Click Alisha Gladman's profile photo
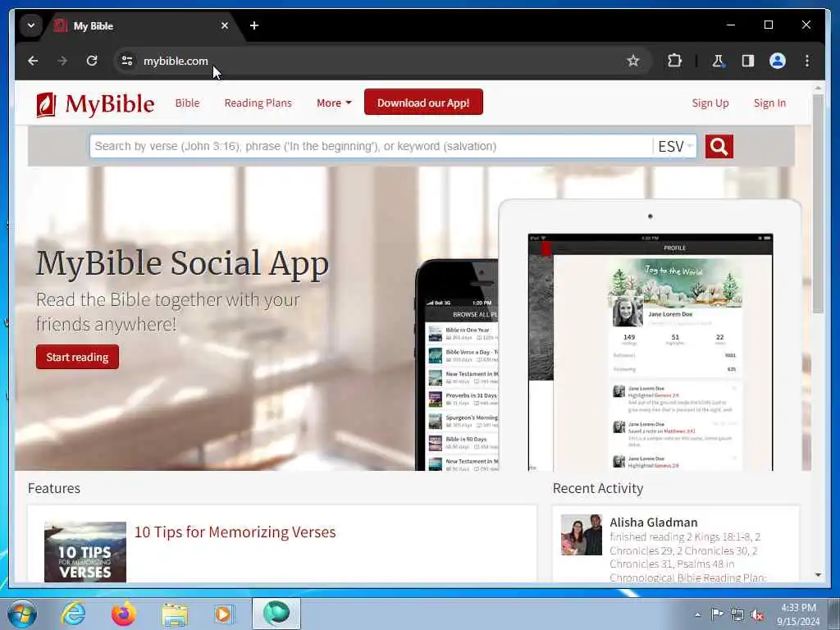Viewport: 840px width, 630px height. 582,535
